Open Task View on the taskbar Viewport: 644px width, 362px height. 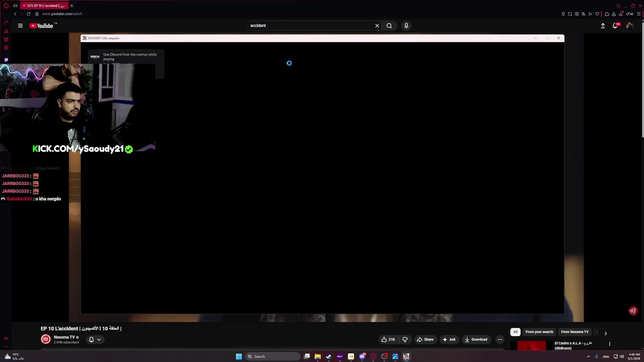pyautogui.click(x=306, y=356)
